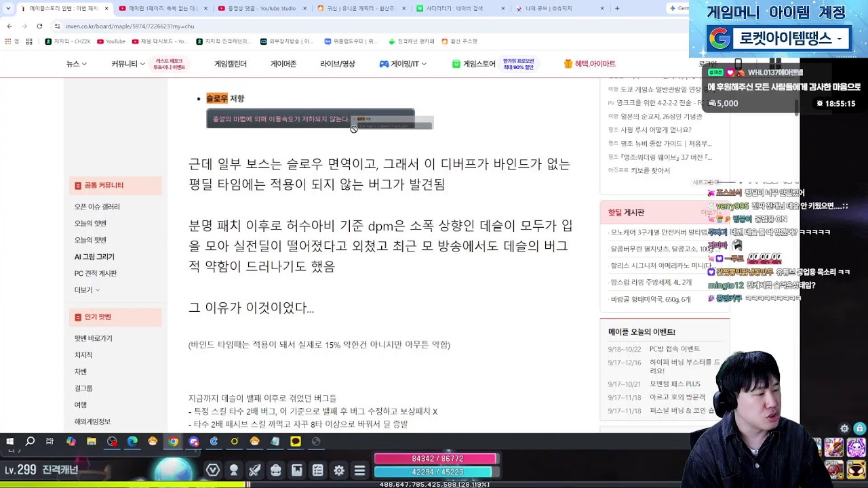Open Microsoft Edge from taskbar

132,441
